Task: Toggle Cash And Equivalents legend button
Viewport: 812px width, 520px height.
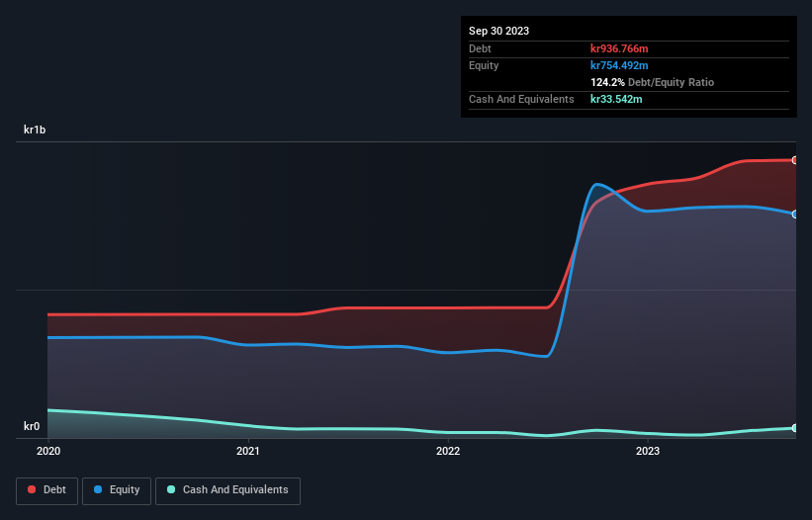Action: pyautogui.click(x=227, y=490)
